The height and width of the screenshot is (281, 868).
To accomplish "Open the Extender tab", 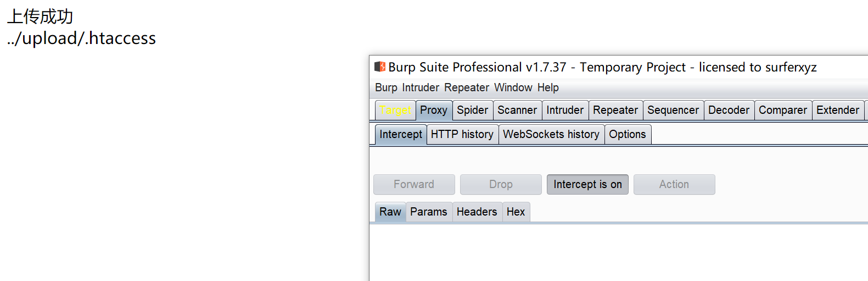I will point(838,110).
